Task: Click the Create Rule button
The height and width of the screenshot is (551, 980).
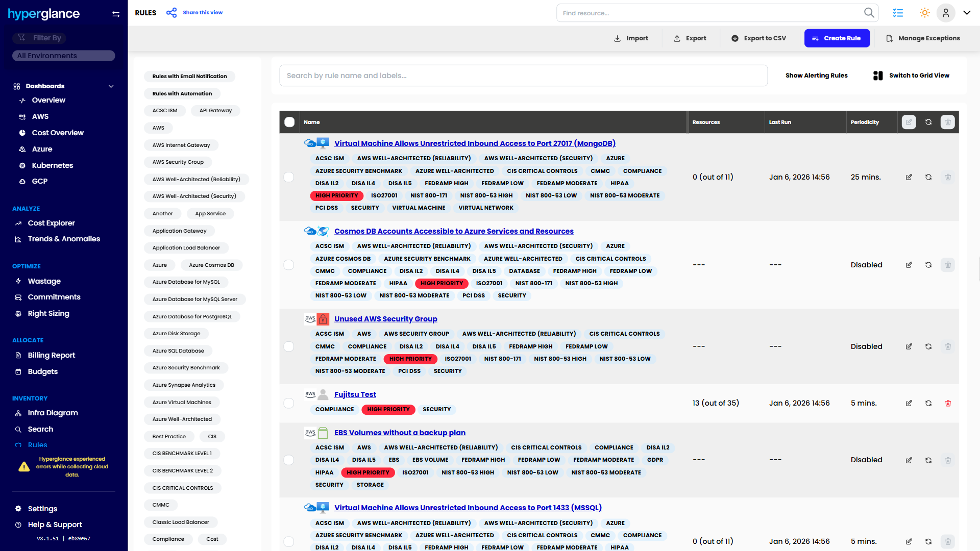Action: click(x=837, y=38)
